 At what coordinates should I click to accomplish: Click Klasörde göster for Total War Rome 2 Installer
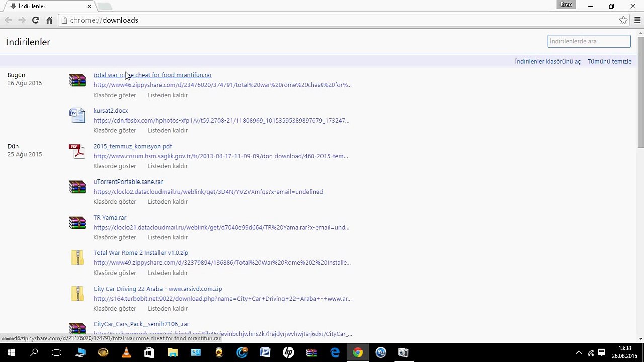click(x=115, y=273)
